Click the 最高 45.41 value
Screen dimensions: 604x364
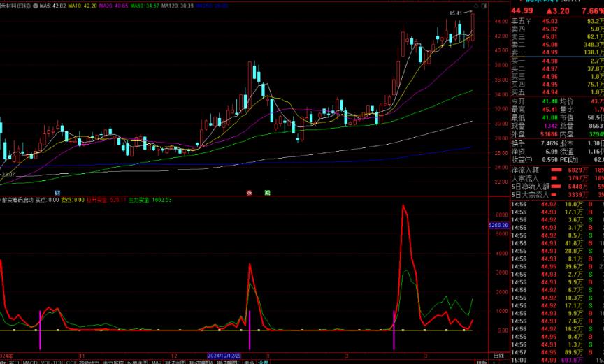coord(549,110)
